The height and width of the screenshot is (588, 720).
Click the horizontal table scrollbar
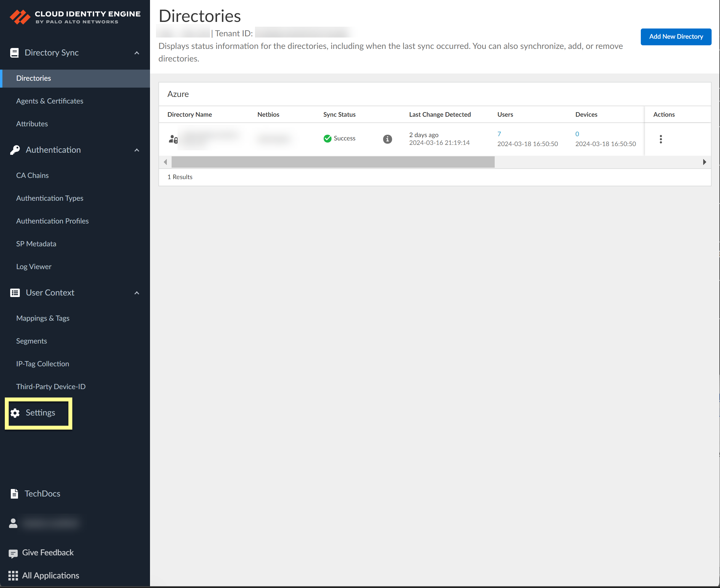pyautogui.click(x=333, y=162)
